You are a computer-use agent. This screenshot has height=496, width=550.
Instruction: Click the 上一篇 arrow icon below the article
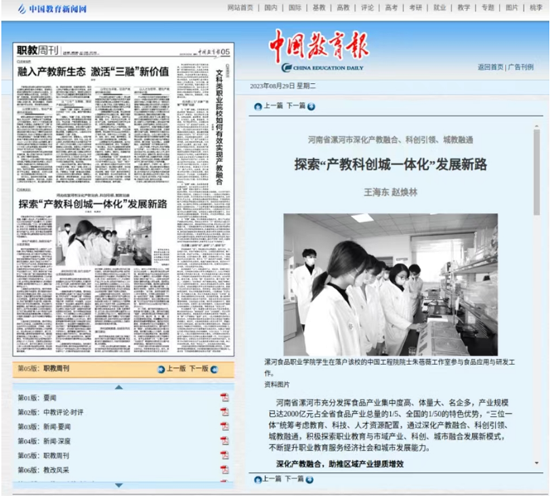click(258, 480)
